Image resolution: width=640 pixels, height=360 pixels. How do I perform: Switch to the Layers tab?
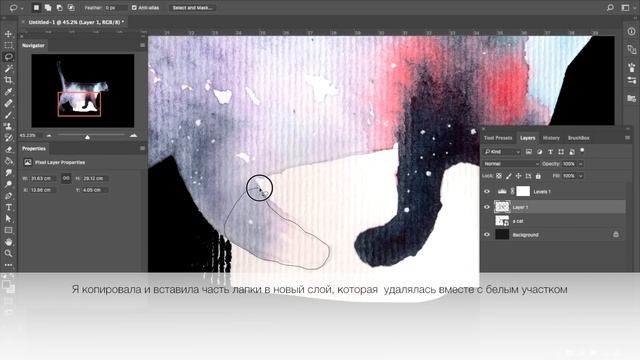pos(527,138)
